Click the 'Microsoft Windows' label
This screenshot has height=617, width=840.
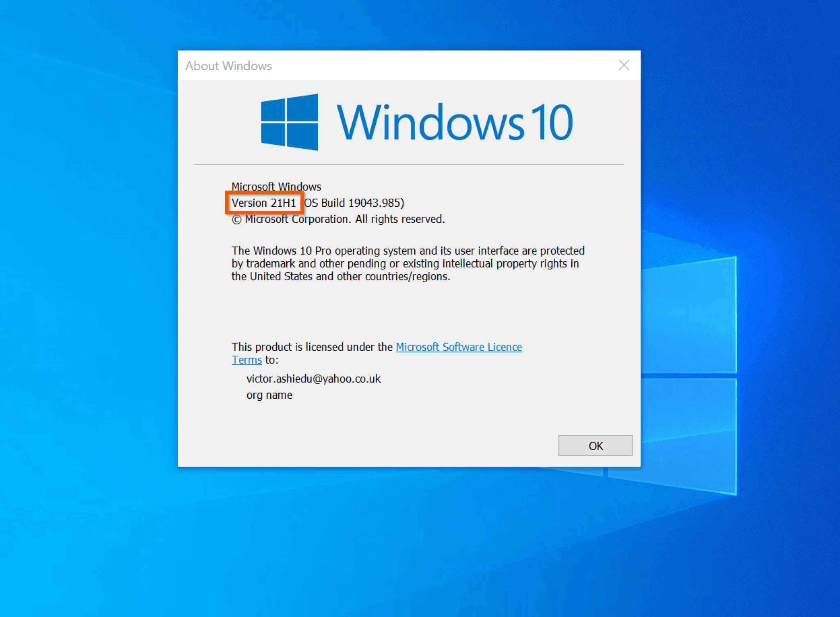click(x=276, y=187)
